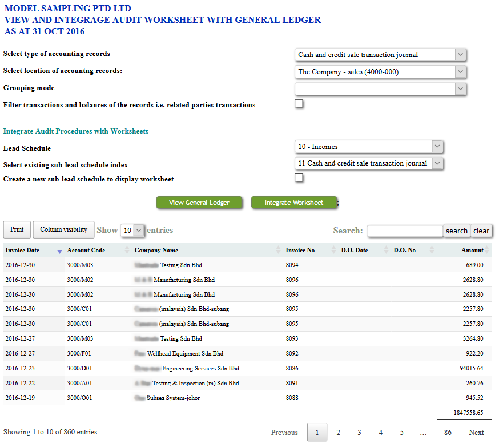
Task: Open Column visibility options
Action: (x=63, y=229)
